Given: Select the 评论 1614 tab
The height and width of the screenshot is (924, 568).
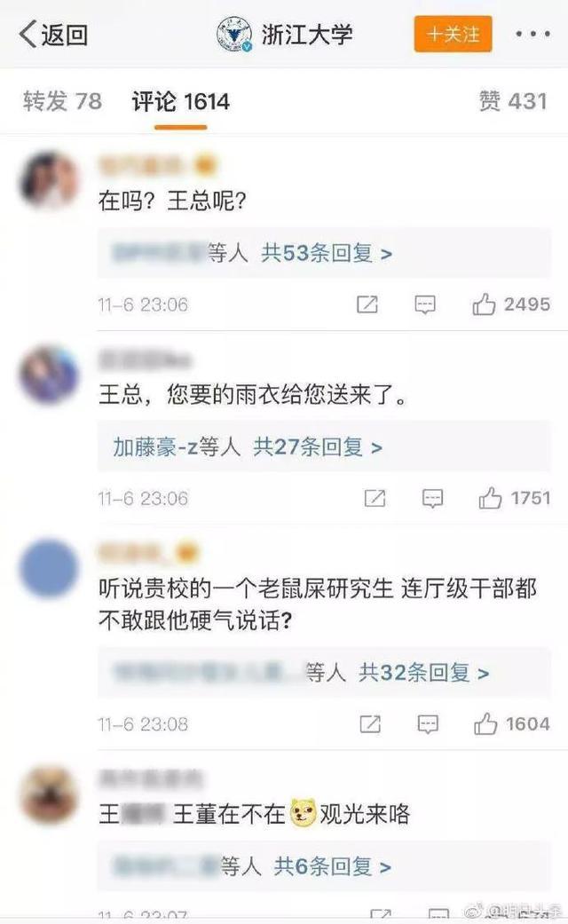Looking at the screenshot, I should pos(180,101).
